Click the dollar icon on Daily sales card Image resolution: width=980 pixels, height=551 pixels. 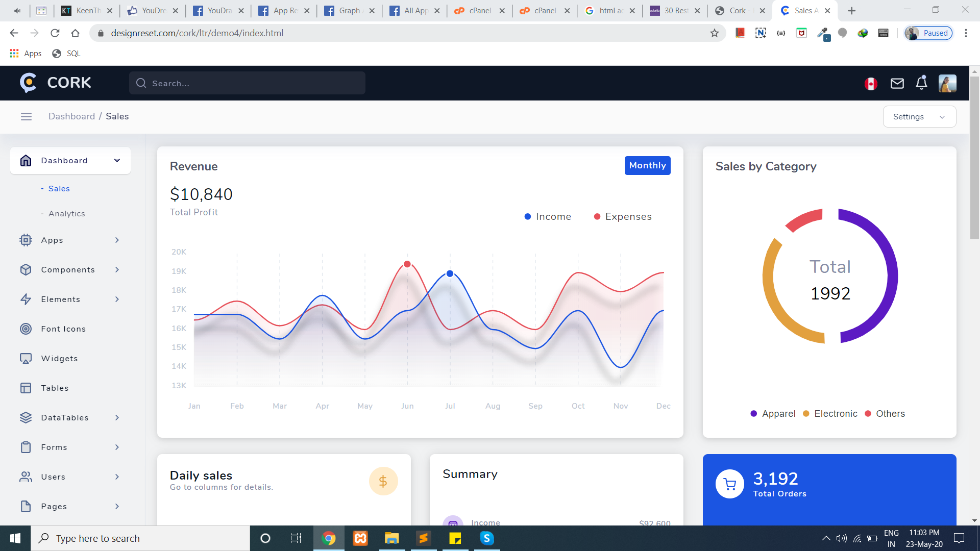(383, 481)
